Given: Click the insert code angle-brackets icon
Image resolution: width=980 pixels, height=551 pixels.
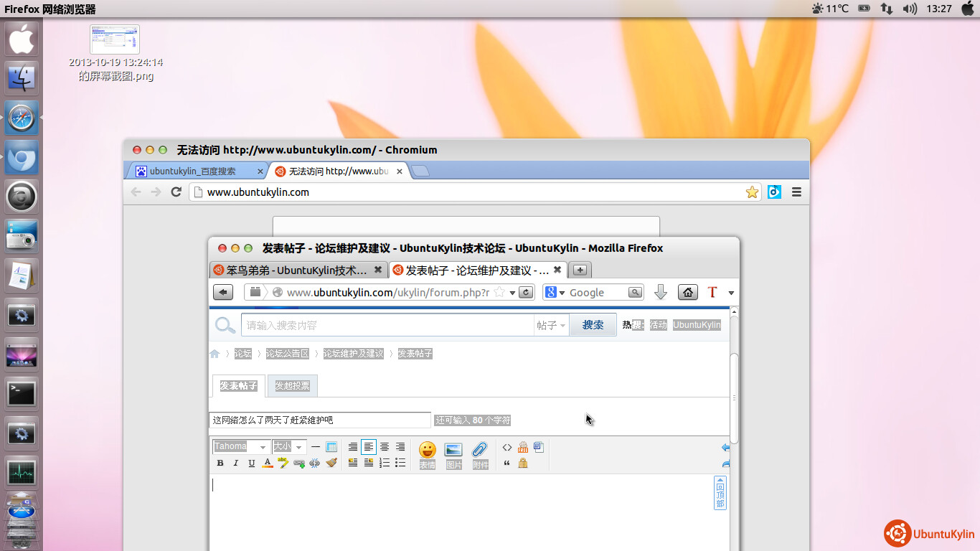Looking at the screenshot, I should pyautogui.click(x=507, y=447).
